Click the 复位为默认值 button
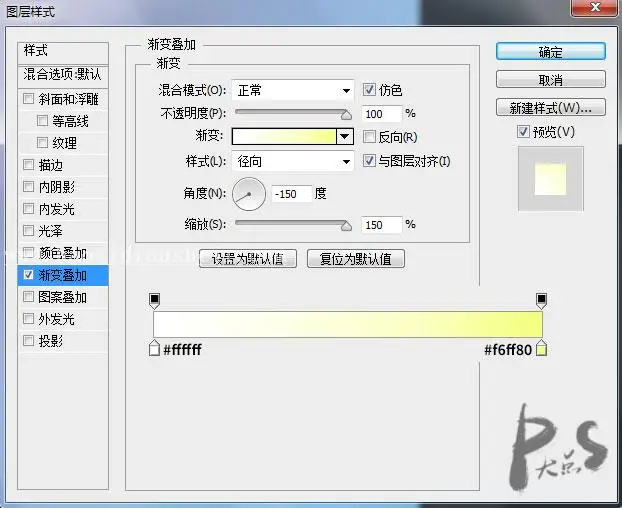The height and width of the screenshot is (508, 622). 356,259
